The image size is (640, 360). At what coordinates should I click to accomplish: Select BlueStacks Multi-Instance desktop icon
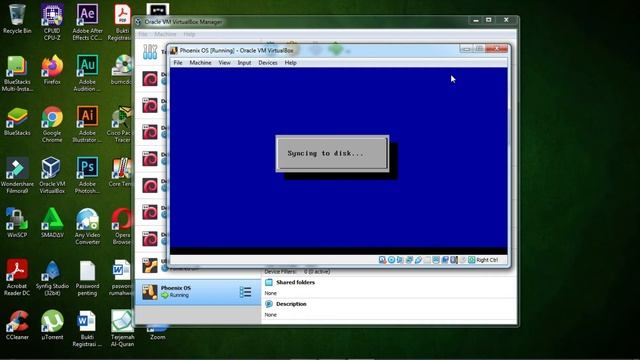click(x=17, y=73)
